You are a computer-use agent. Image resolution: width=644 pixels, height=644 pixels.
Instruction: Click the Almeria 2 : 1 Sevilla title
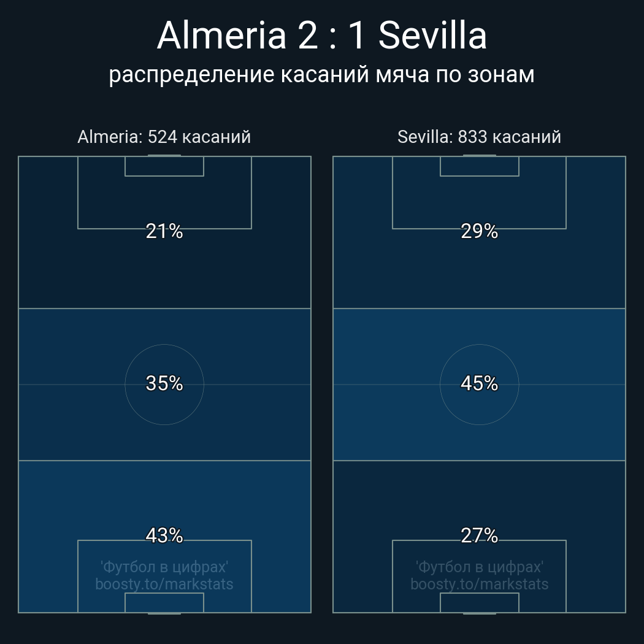[322, 36]
